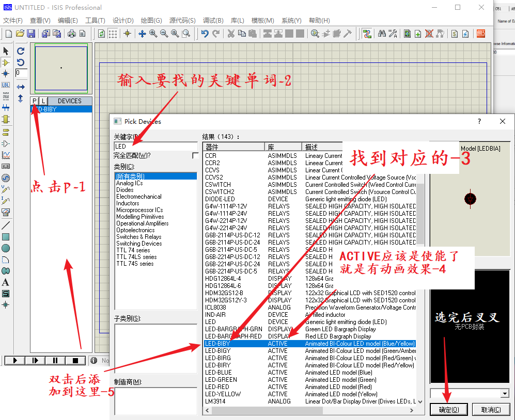
Task: Select the Switches & Relays category
Action: click(138, 237)
